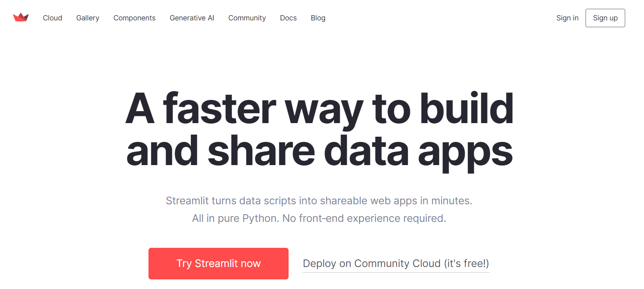Screen dimensions: 644x289
Task: Click the subtitle line 'All in pure Python'
Action: [319, 218]
